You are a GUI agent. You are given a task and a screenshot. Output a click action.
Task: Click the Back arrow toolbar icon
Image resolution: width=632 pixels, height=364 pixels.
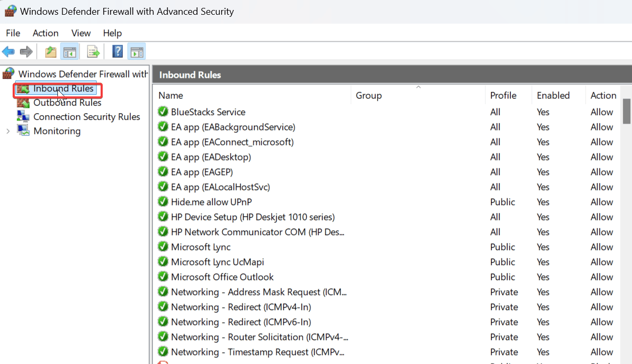(8, 52)
